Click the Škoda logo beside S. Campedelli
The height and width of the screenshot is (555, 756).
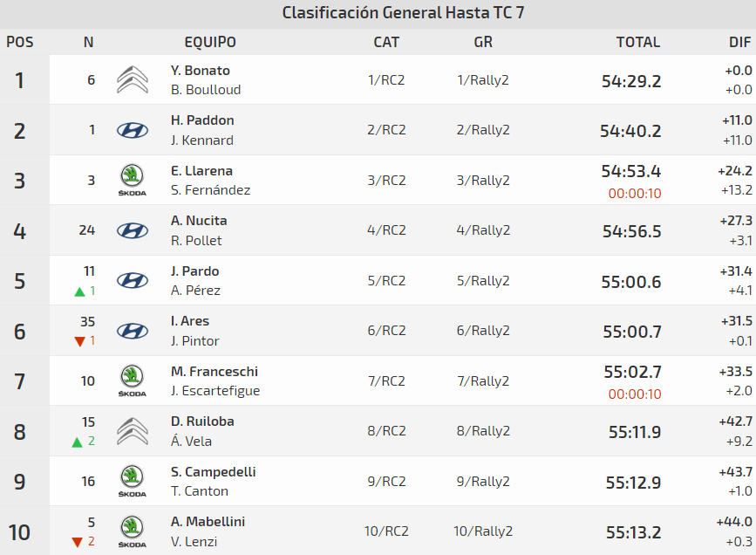pyautogui.click(x=133, y=482)
